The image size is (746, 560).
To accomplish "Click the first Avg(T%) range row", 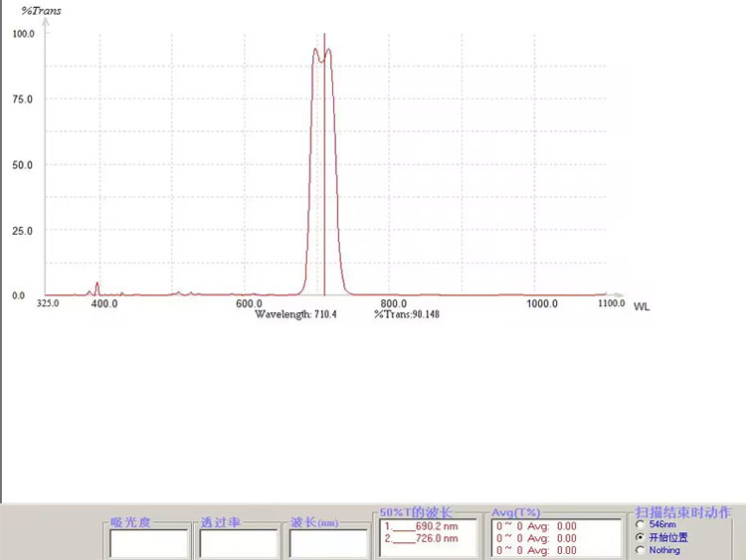I will [x=536, y=526].
